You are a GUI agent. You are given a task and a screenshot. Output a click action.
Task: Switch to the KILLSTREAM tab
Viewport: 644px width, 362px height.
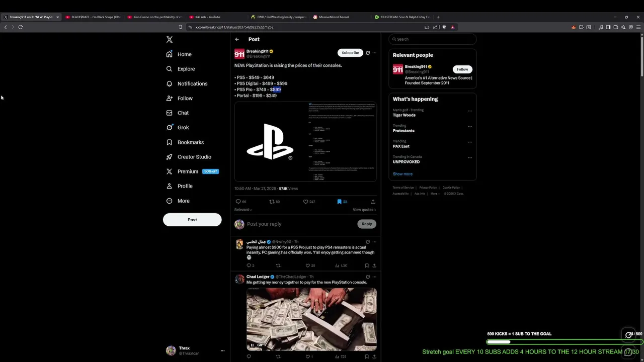point(402,17)
